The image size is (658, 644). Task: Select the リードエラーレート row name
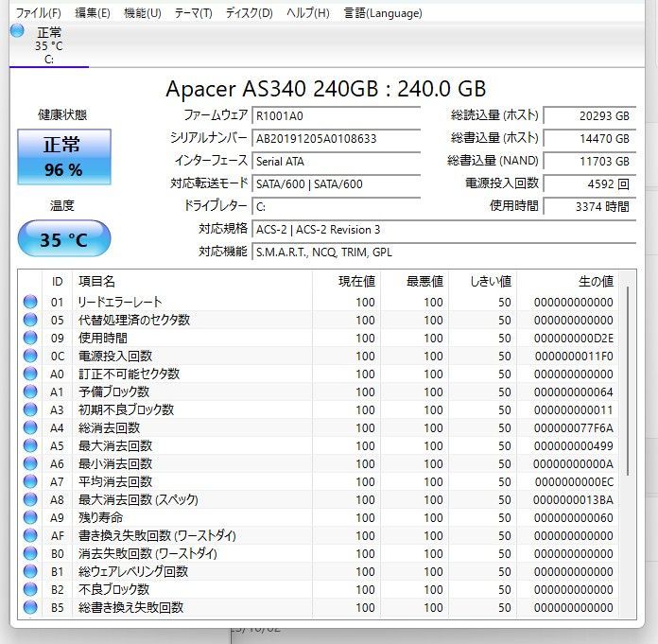[x=120, y=302]
